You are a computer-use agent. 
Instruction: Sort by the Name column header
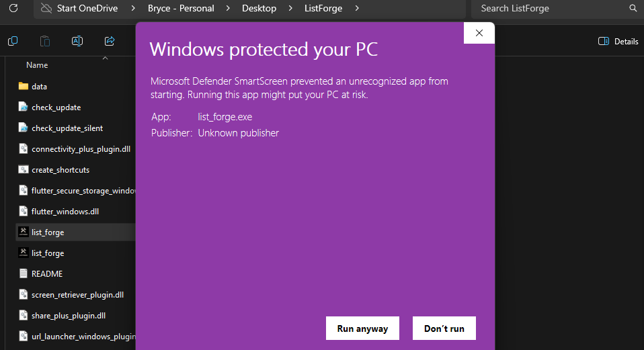[x=37, y=65]
